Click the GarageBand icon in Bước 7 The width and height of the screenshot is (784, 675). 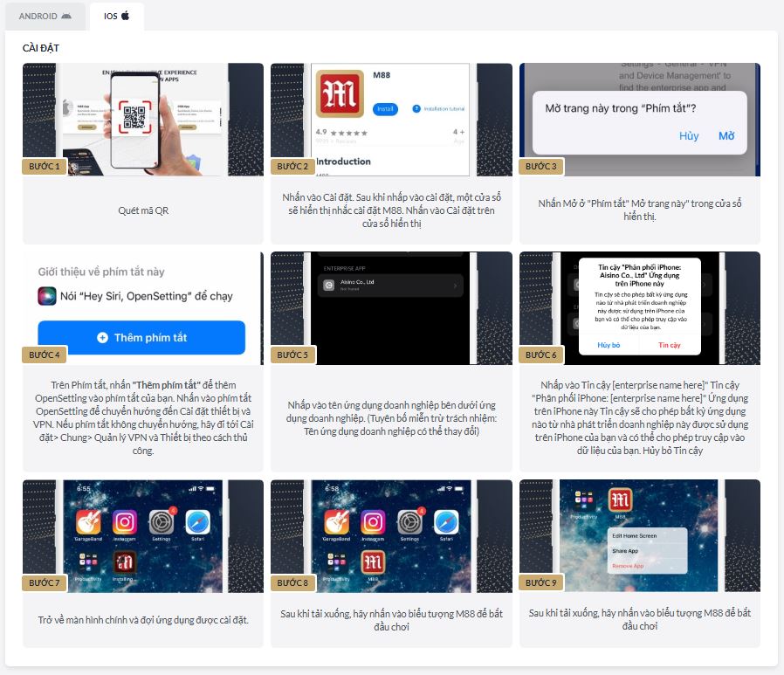click(x=88, y=522)
